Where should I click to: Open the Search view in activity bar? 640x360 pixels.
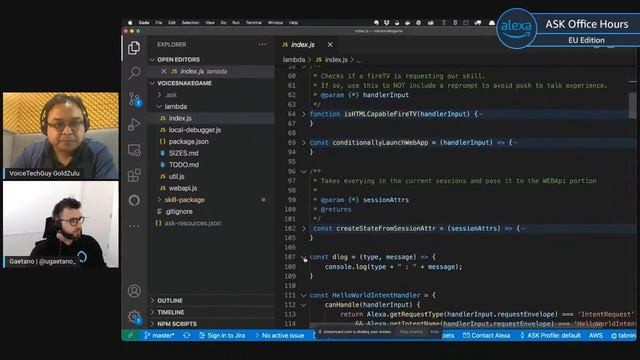point(134,73)
